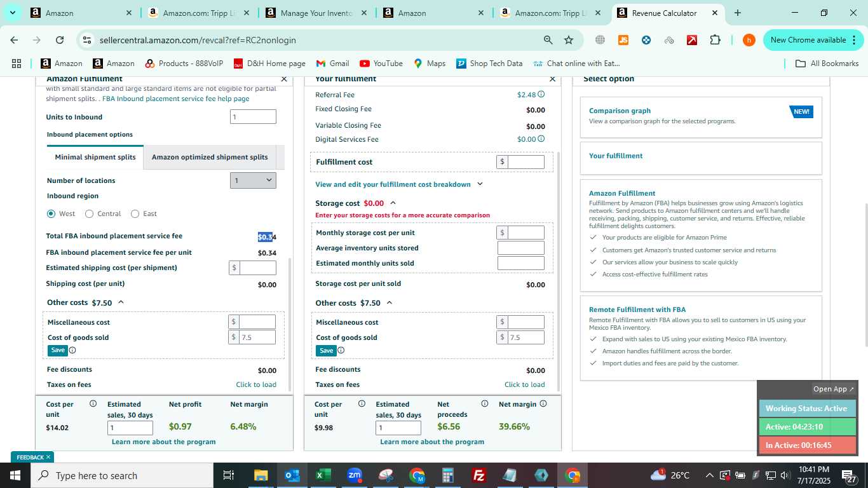The height and width of the screenshot is (488, 868).
Task: Open FileZilla from the taskbar
Action: click(x=479, y=475)
